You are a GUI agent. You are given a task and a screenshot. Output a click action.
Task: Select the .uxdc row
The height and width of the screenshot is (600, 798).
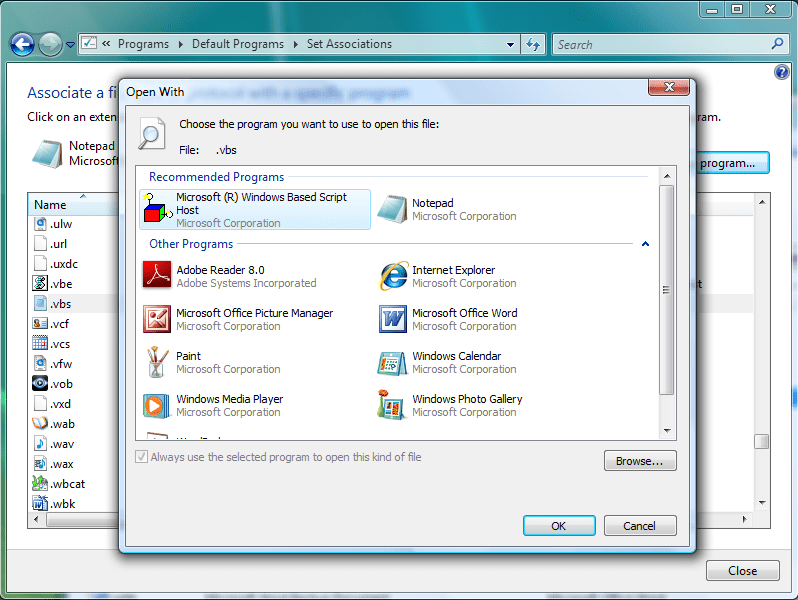point(73,264)
